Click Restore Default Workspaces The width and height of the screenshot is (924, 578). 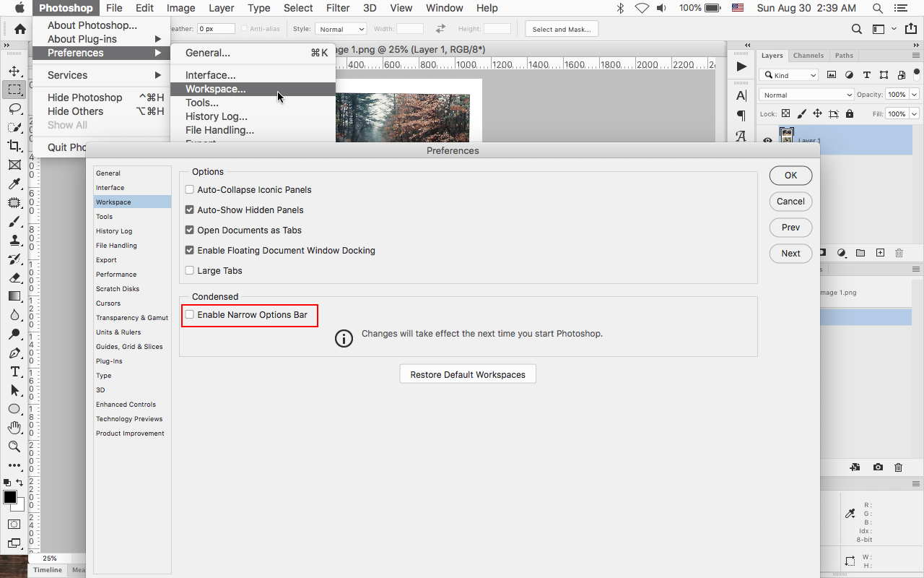point(468,374)
